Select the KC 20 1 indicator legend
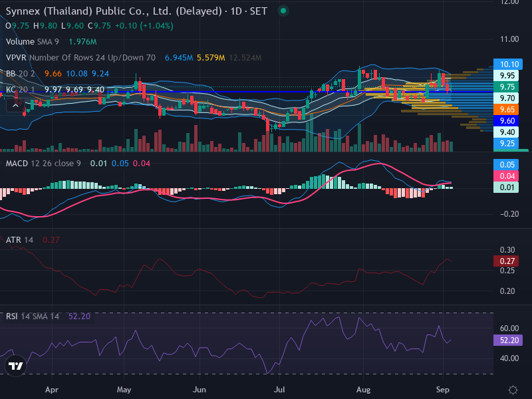Screen dimensions: 532x399 [21, 90]
